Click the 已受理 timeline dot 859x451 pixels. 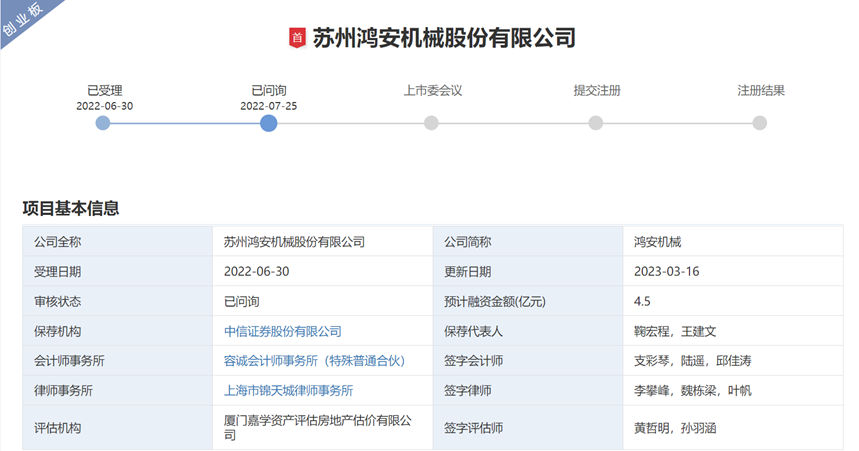[103, 123]
